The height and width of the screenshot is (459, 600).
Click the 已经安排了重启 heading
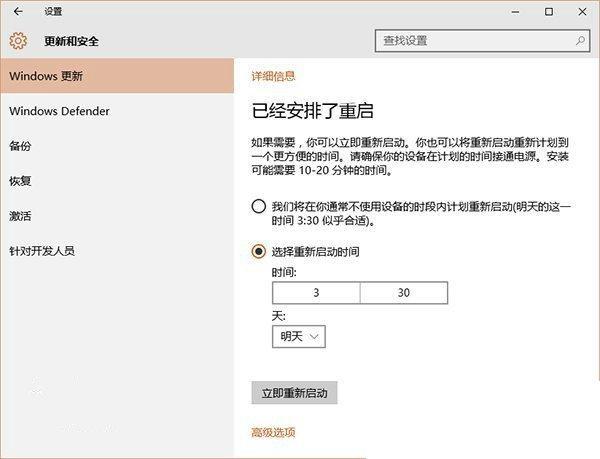pos(312,111)
